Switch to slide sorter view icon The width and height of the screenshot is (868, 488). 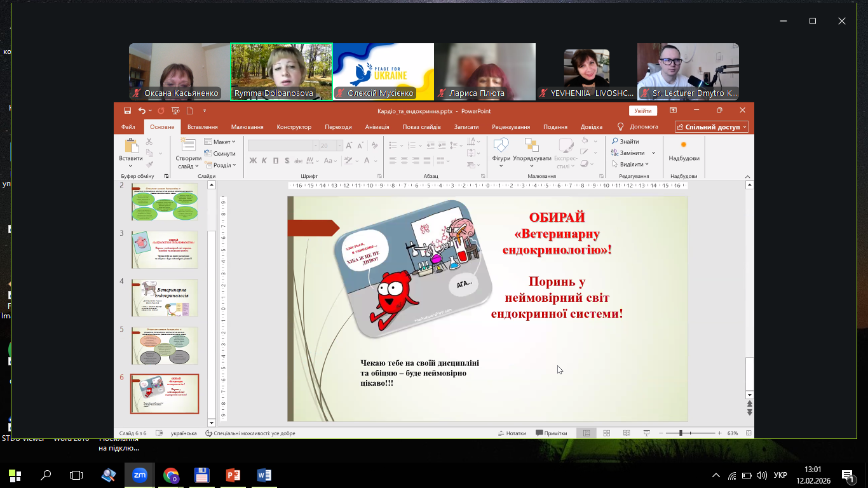[607, 433]
